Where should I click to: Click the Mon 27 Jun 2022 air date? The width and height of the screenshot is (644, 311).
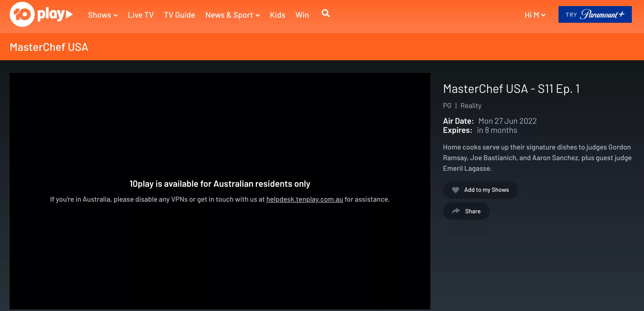tap(507, 121)
